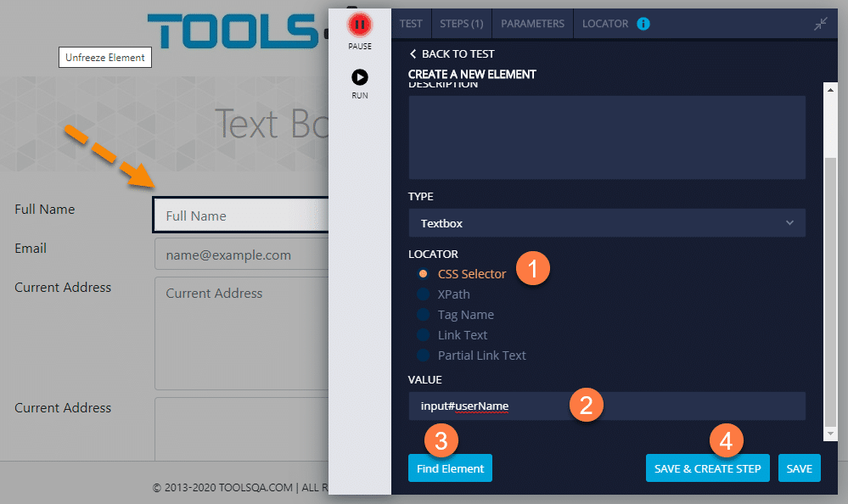Choose the XPath locator radio button
Image resolution: width=848 pixels, height=504 pixels.
pyautogui.click(x=423, y=294)
